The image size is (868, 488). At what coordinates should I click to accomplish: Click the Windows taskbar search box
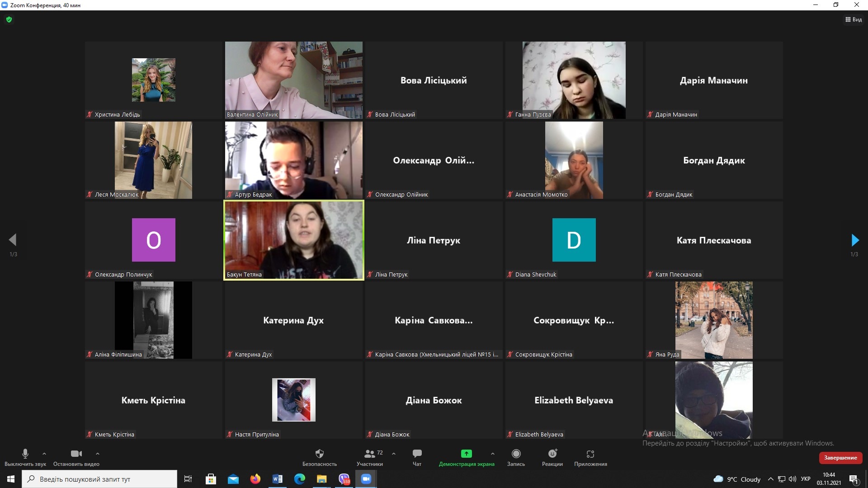(x=99, y=479)
